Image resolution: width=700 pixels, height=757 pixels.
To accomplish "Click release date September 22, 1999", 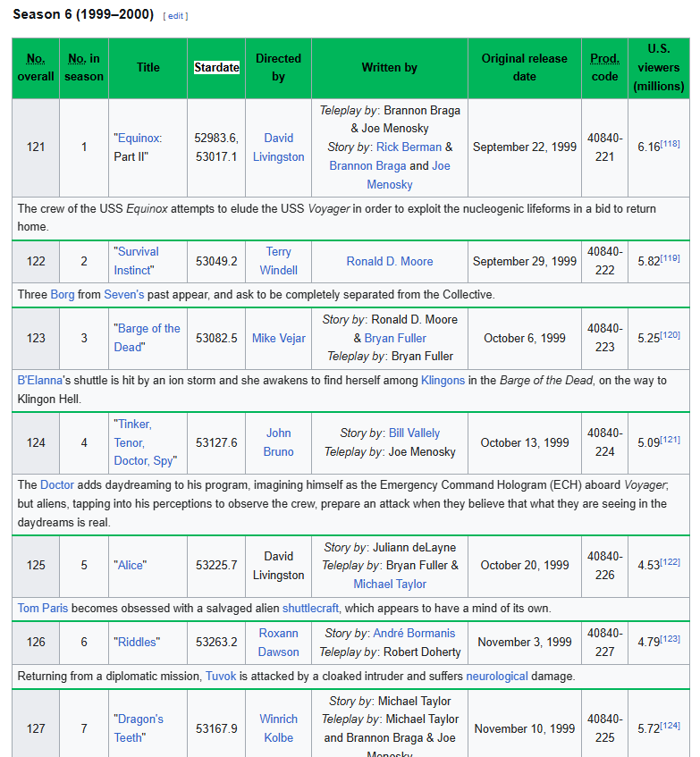I will (524, 147).
